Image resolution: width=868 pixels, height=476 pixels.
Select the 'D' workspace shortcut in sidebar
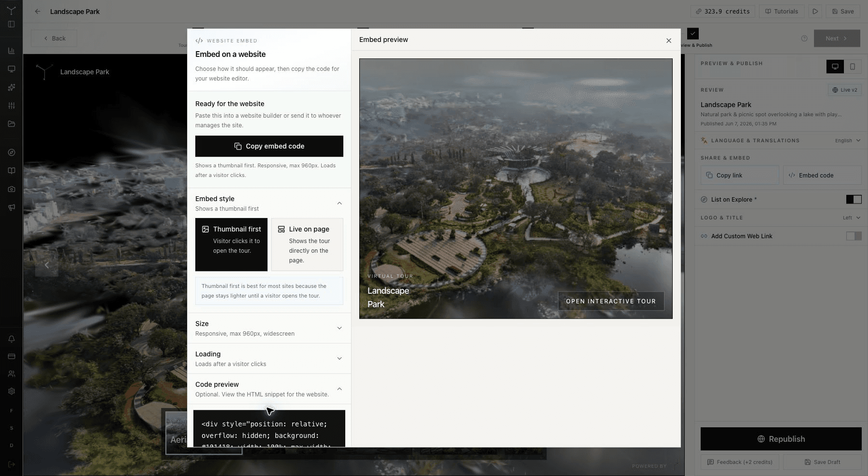pyautogui.click(x=11, y=446)
